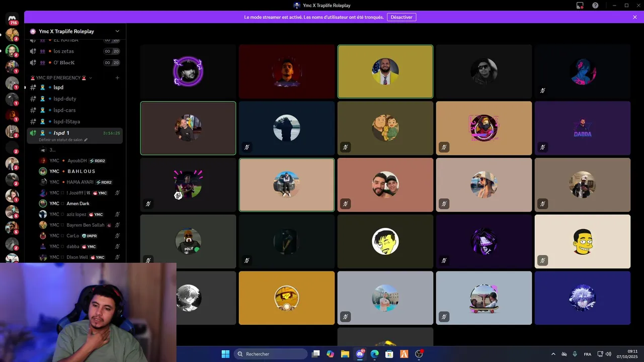The width and height of the screenshot is (644, 362).
Task: Dismiss the streamer mode banner with X
Action: coord(635,17)
